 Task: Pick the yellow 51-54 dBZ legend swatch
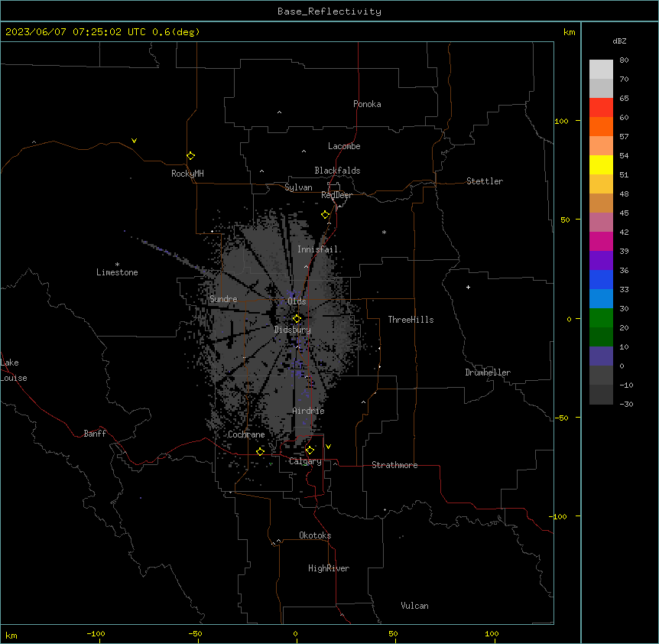[601, 164]
